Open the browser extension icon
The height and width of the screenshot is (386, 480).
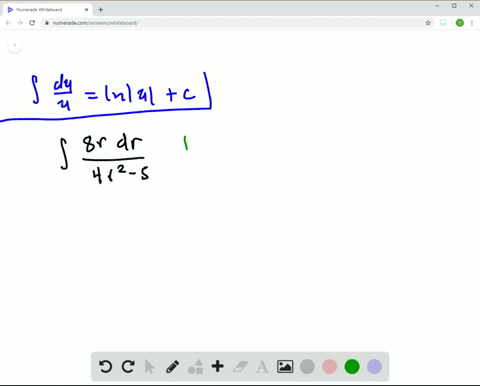443,23
